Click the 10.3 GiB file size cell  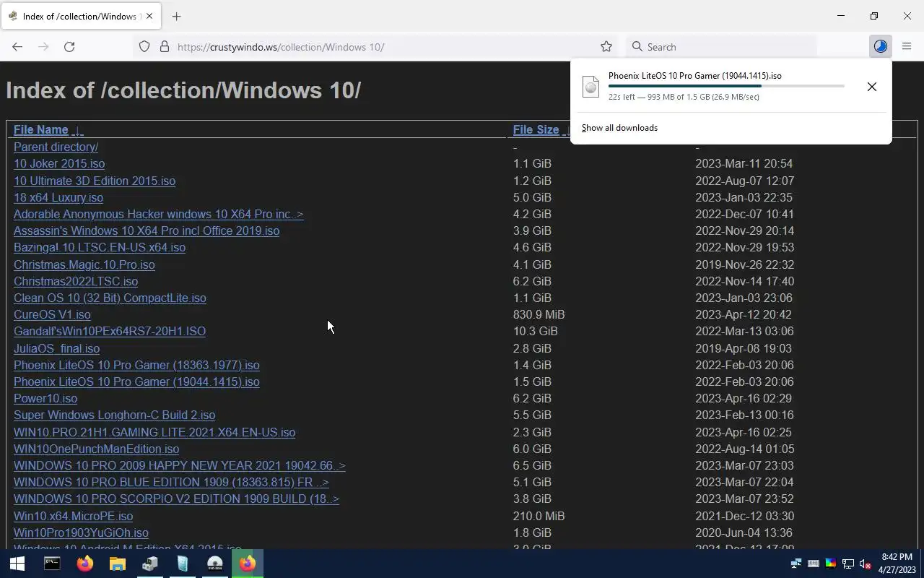535,331
